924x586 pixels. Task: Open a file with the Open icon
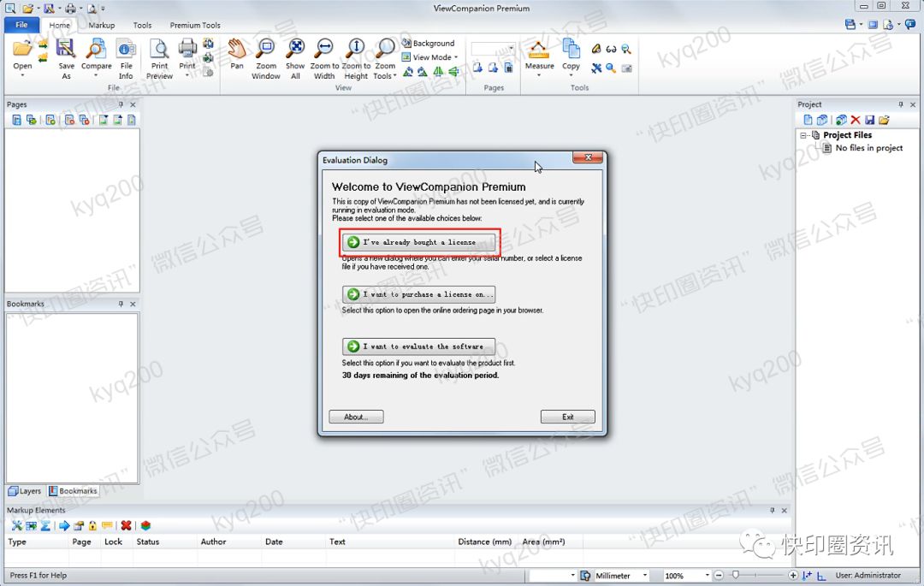click(x=22, y=50)
